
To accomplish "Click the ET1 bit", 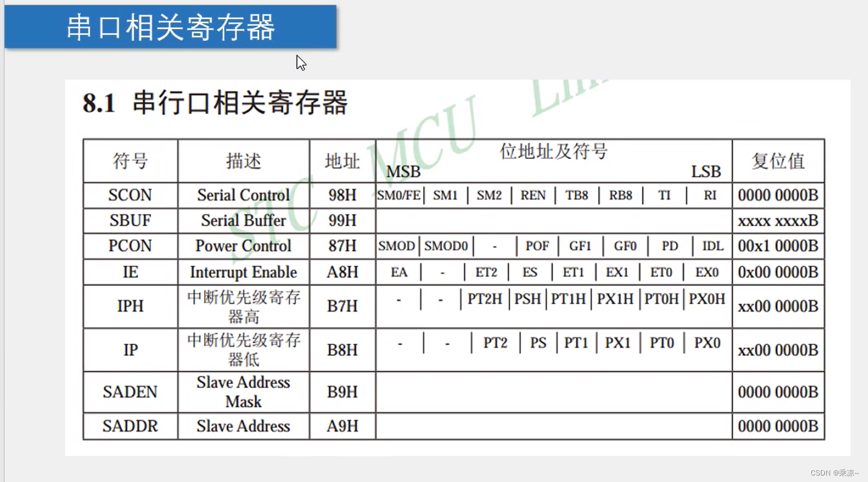I will click(573, 272).
